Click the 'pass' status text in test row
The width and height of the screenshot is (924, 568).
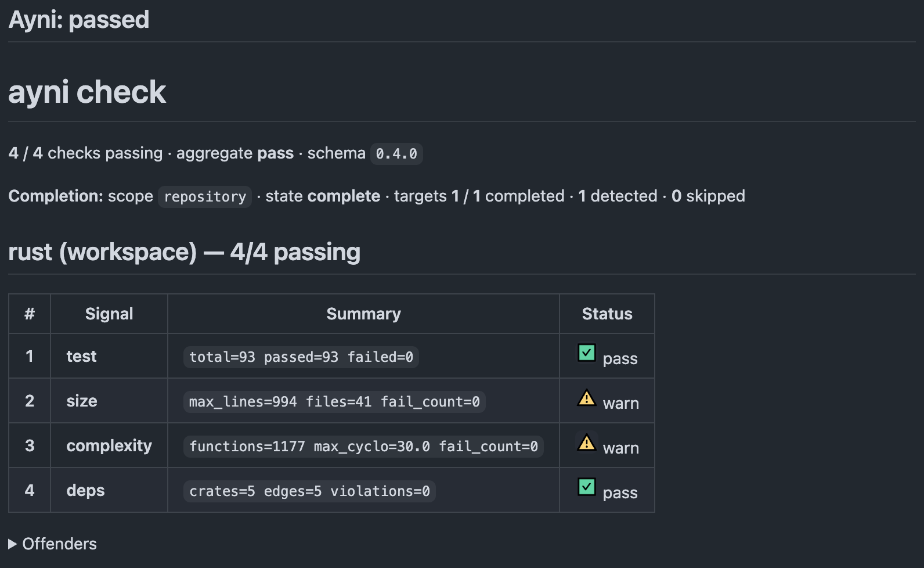[620, 360]
